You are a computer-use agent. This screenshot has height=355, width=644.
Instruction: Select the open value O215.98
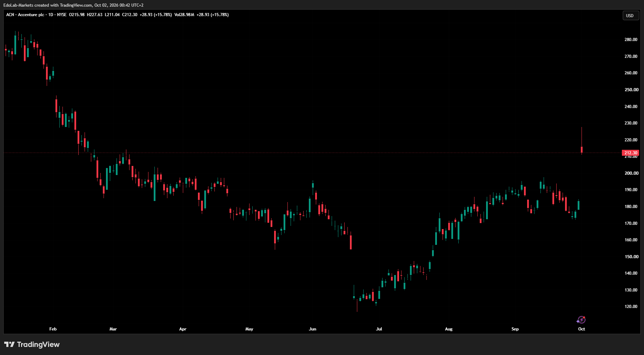[x=77, y=15]
